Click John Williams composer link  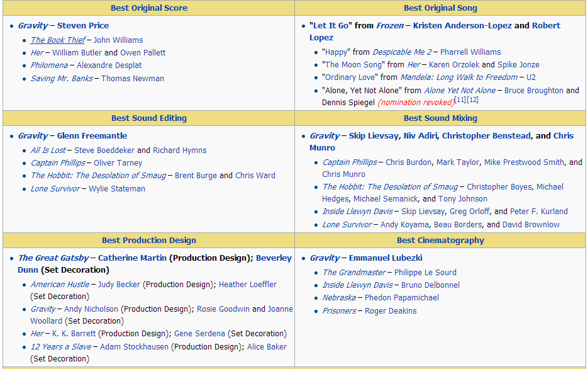pyautogui.click(x=118, y=40)
